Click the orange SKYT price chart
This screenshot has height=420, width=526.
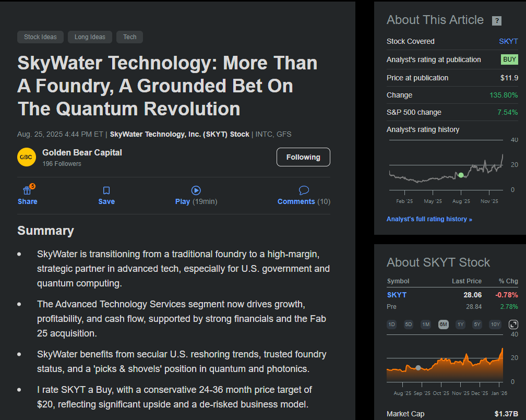[x=445, y=366]
